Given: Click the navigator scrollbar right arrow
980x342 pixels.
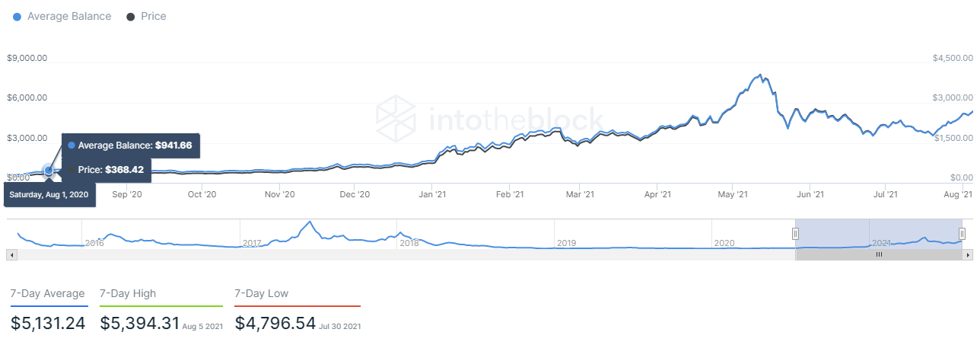Looking at the screenshot, I should point(969,255).
